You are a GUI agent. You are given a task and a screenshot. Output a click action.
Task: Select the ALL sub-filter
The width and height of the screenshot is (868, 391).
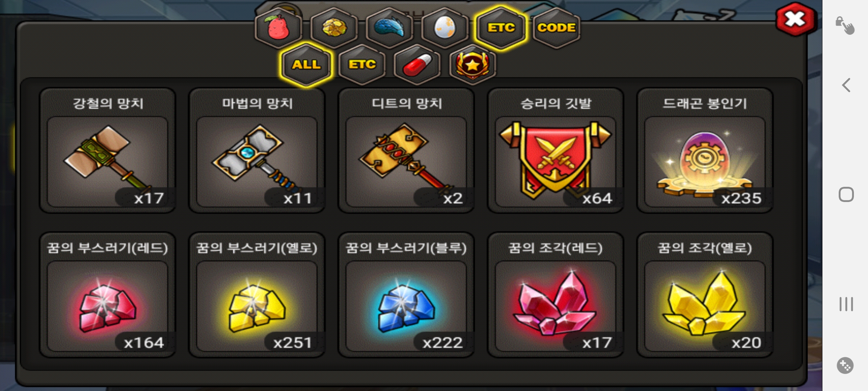[306, 64]
